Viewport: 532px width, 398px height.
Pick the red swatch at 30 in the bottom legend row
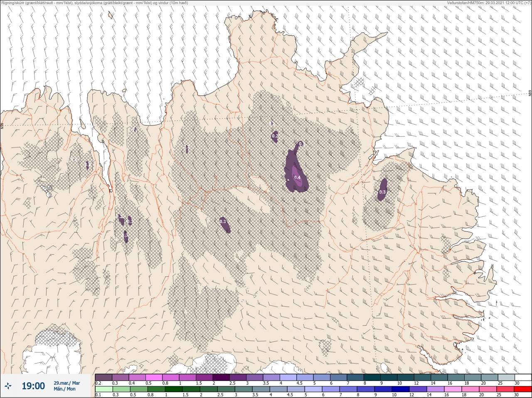523,389
